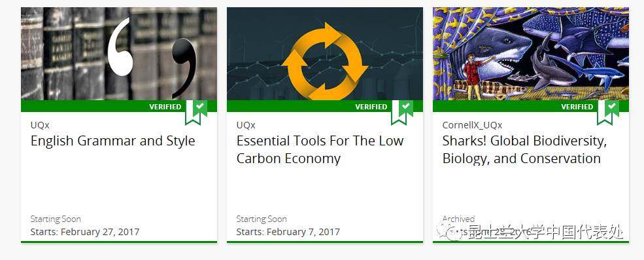Click the Starts: February 27, 2017 text

point(85,232)
